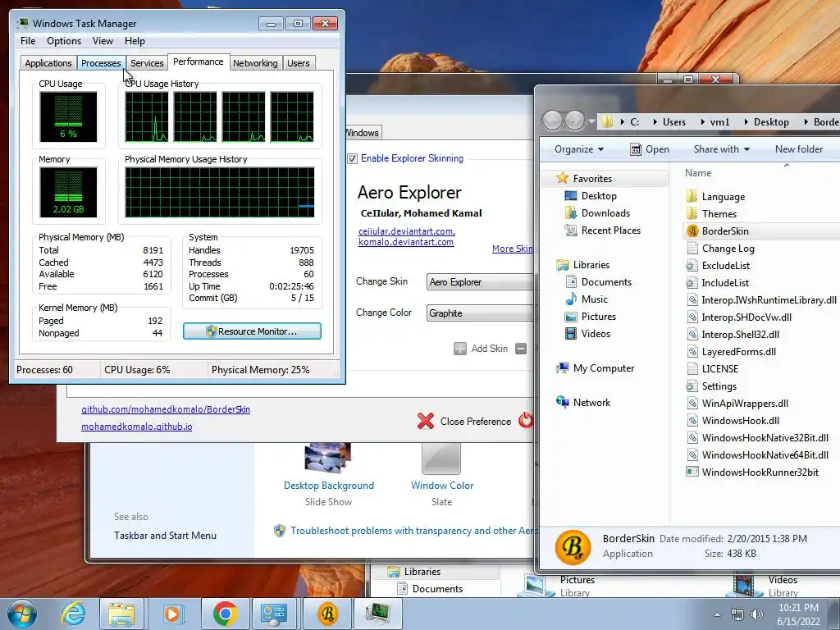840x630 pixels.
Task: Click the remove skin minus icon
Action: 521,349
